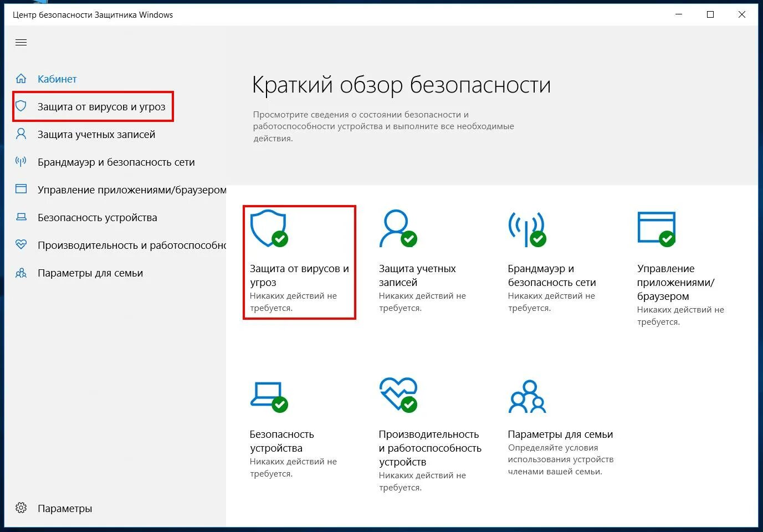Open Управление приложениями/браузером sidebar item
This screenshot has width=763, height=532.
click(132, 190)
